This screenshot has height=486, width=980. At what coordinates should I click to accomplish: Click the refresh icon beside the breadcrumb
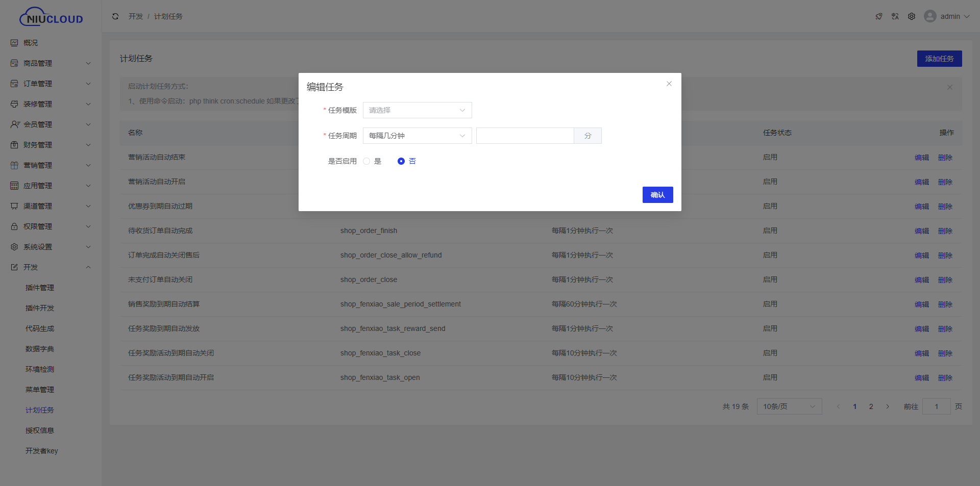[115, 16]
